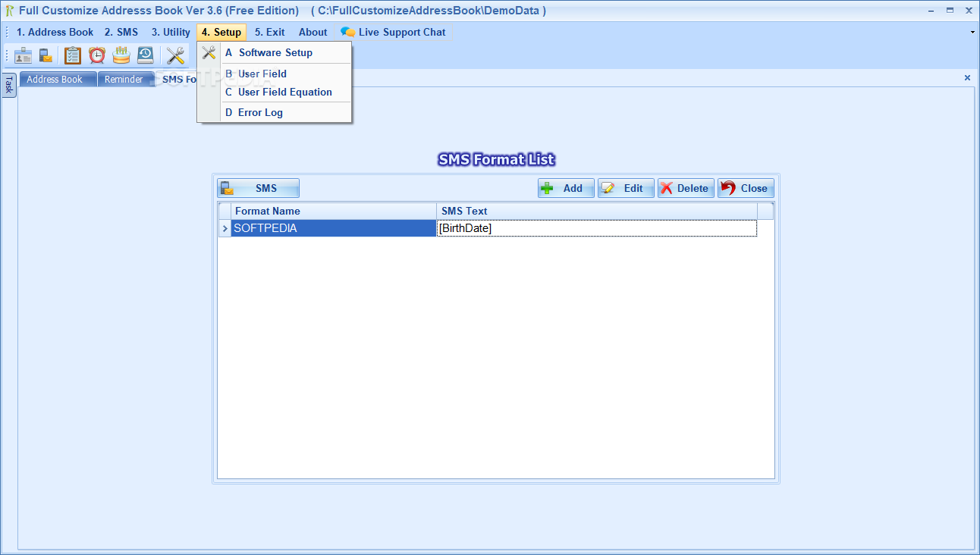Click the Close button with red arrow
980x555 pixels.
click(746, 188)
